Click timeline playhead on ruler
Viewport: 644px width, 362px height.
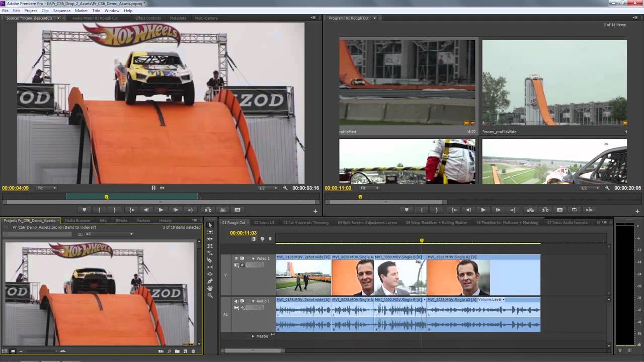422,240
